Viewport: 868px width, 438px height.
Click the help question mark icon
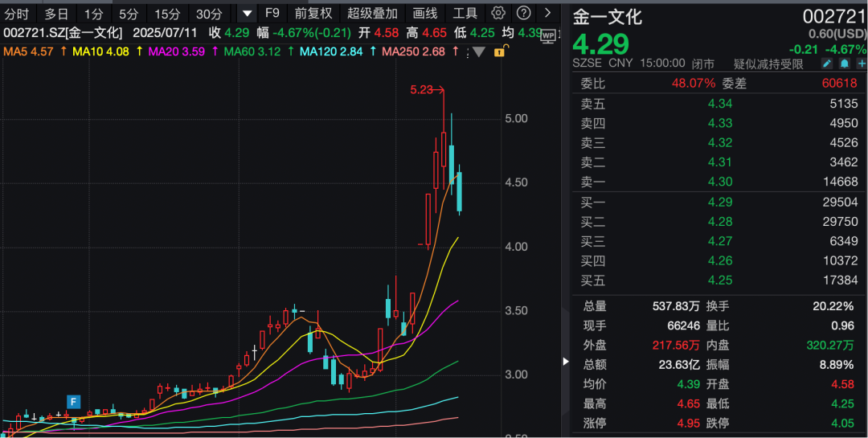click(523, 13)
